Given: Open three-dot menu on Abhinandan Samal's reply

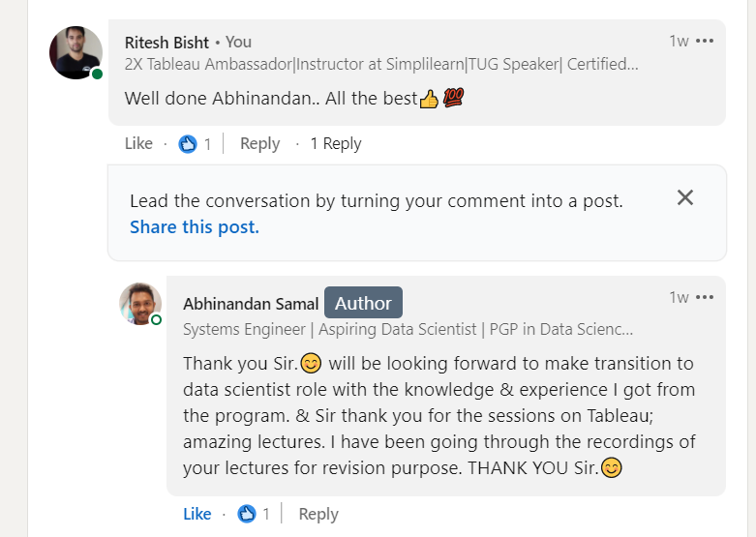Looking at the screenshot, I should coord(705,297).
